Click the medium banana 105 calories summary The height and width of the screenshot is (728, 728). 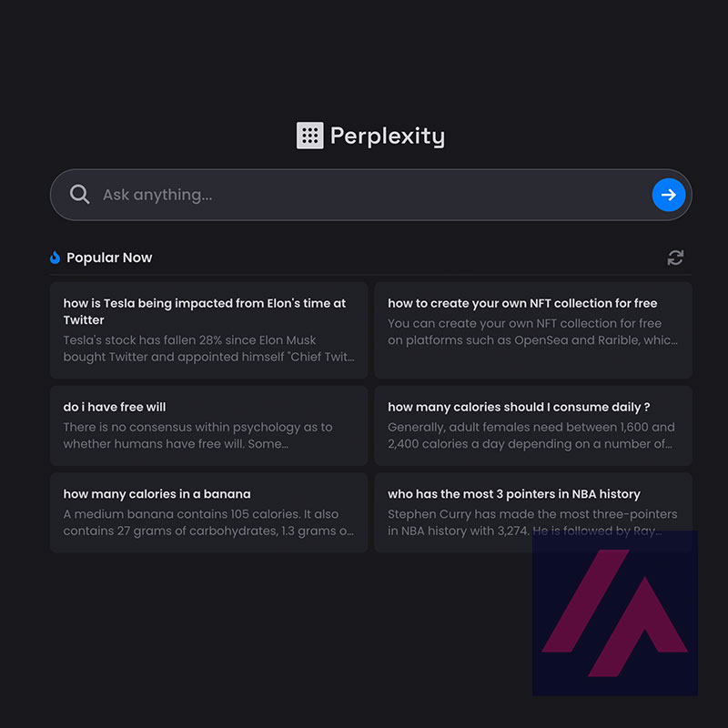[x=208, y=522]
